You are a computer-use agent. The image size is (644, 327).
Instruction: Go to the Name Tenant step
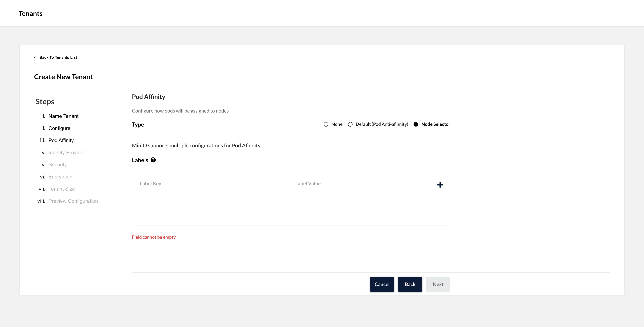click(63, 116)
